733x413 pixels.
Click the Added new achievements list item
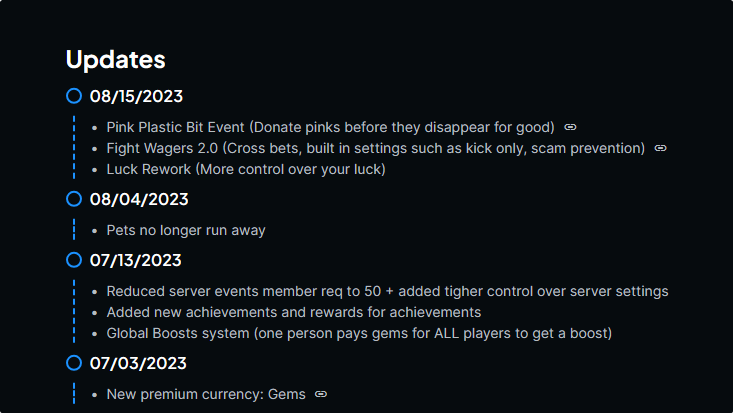(x=294, y=312)
